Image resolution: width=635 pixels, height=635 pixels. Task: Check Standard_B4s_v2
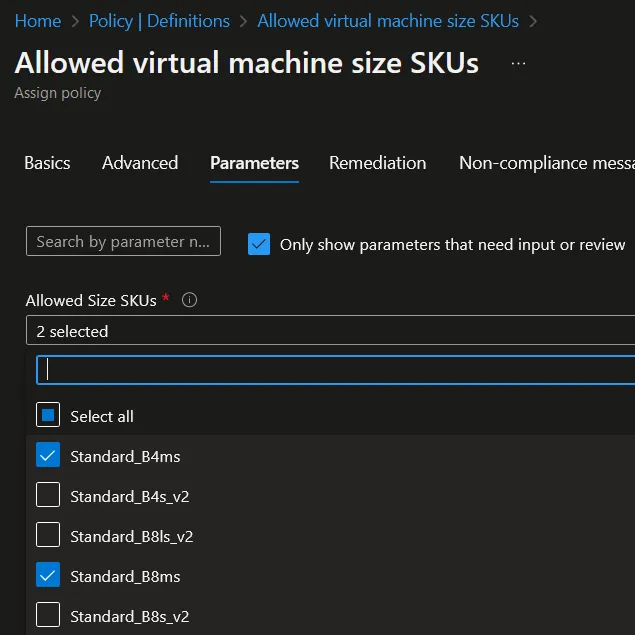(x=48, y=494)
